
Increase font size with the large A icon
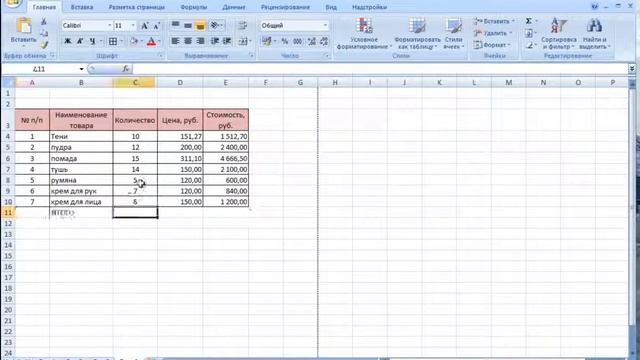click(x=144, y=26)
